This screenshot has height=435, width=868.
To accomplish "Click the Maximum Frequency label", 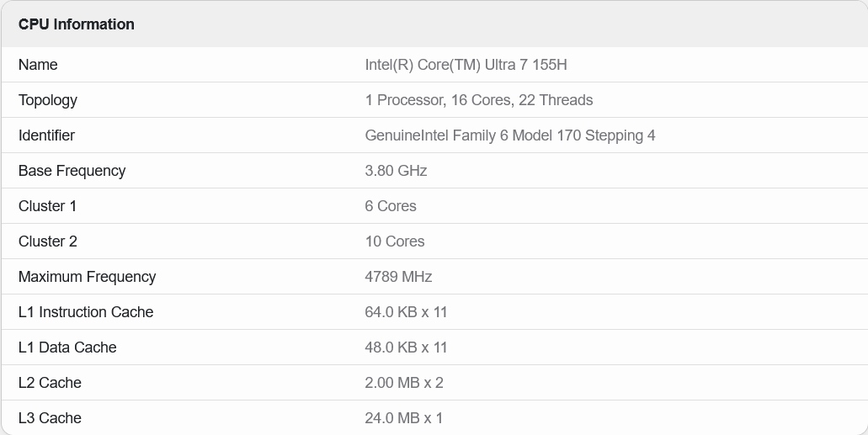I will point(87,277).
